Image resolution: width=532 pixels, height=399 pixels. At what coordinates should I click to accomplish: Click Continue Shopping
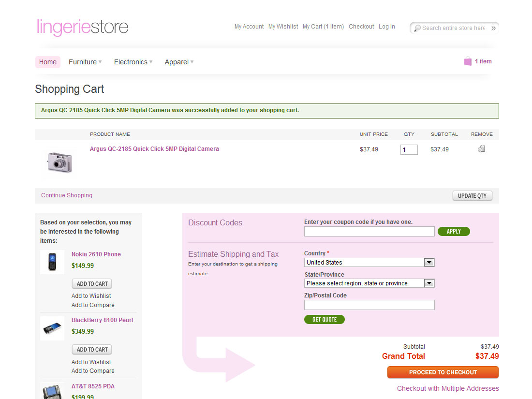tap(67, 195)
